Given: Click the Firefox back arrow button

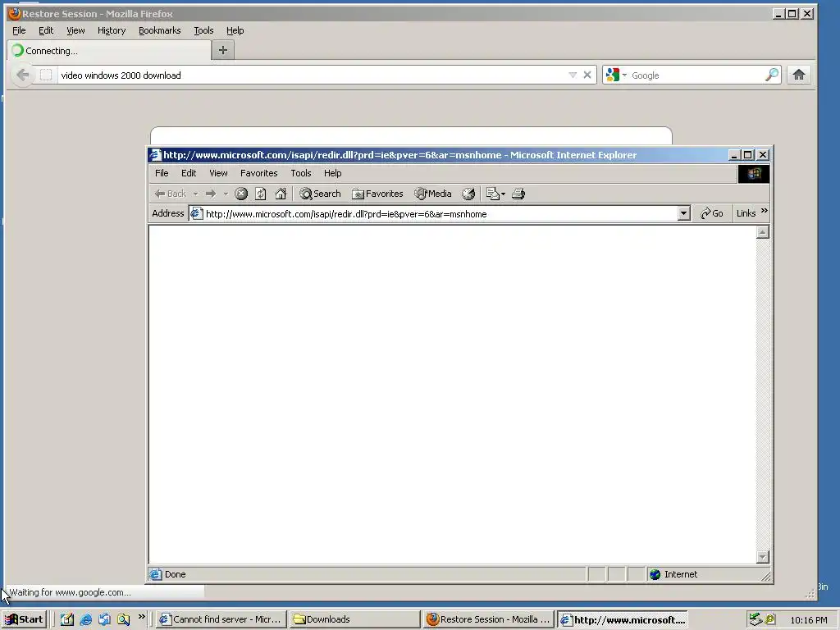Looking at the screenshot, I should pyautogui.click(x=22, y=75).
